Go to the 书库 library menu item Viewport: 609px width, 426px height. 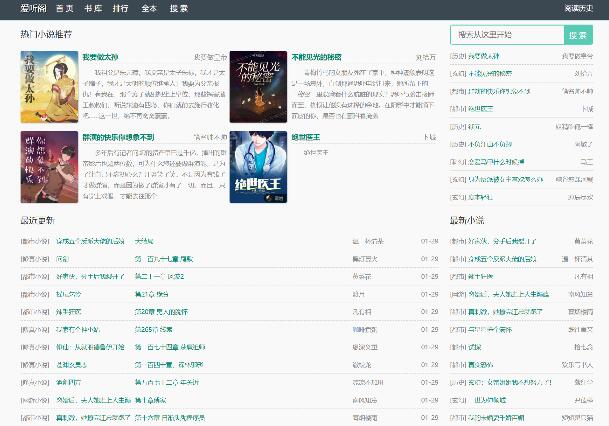(92, 8)
